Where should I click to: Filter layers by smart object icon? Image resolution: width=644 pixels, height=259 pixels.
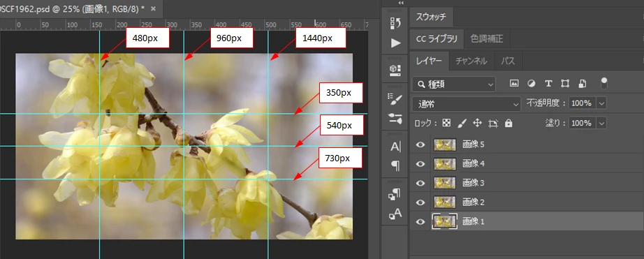coord(582,83)
